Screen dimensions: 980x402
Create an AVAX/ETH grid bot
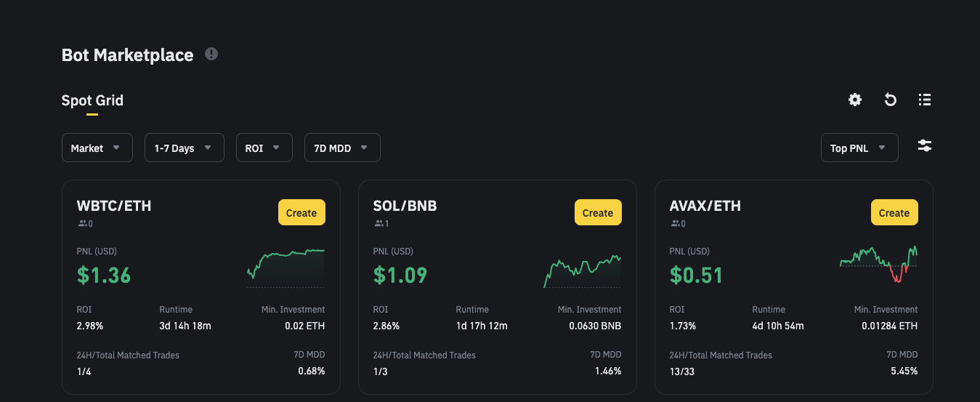click(894, 213)
